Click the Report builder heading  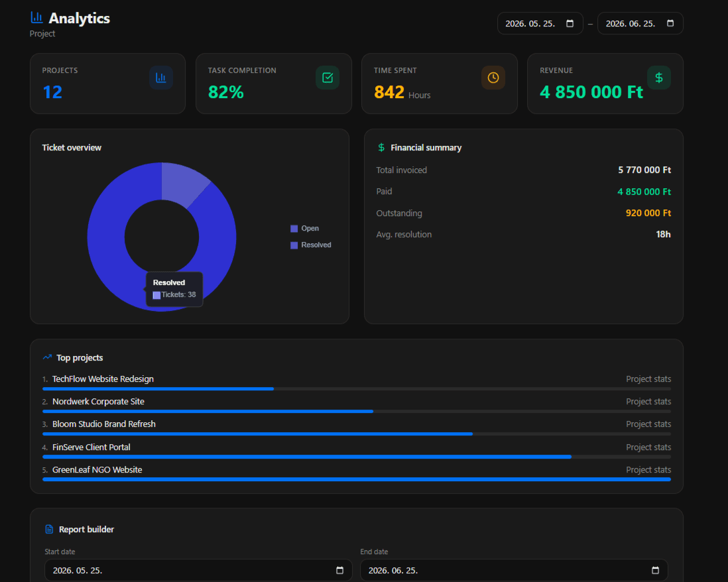tap(86, 530)
